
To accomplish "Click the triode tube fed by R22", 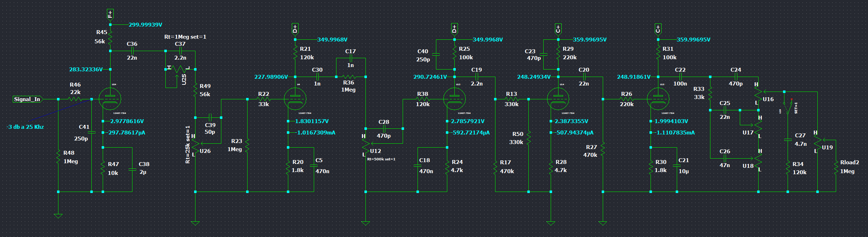I will click(295, 99).
